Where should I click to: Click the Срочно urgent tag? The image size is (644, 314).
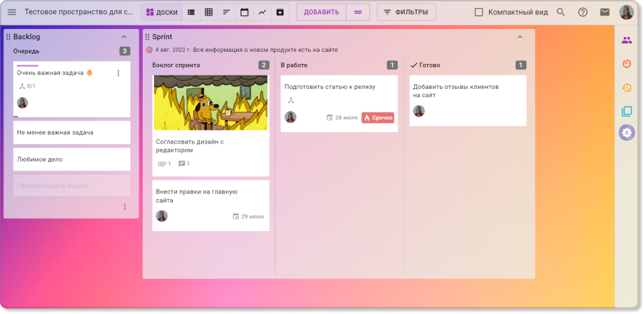pyautogui.click(x=378, y=117)
